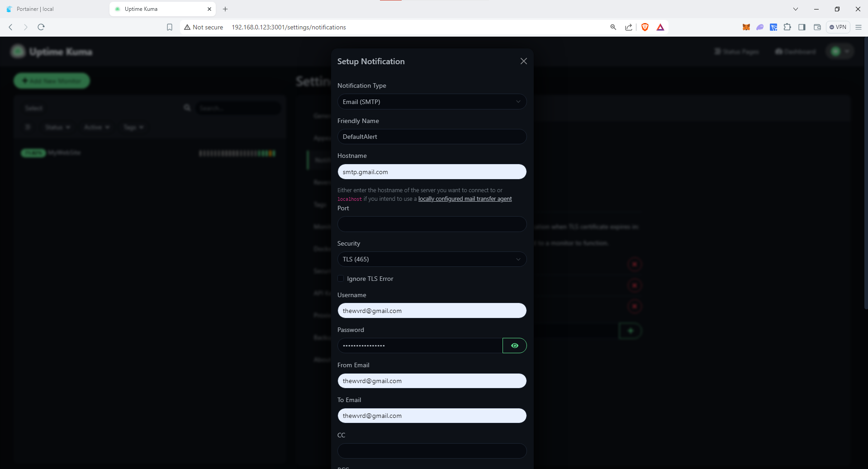Toggle the browser sidebar panel
The height and width of the screenshot is (469, 868).
[802, 27]
